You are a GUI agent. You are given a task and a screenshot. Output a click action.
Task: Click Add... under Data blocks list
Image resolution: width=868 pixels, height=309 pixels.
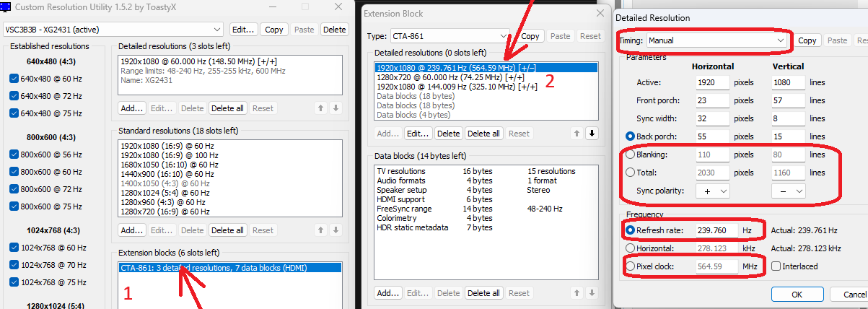[388, 293]
